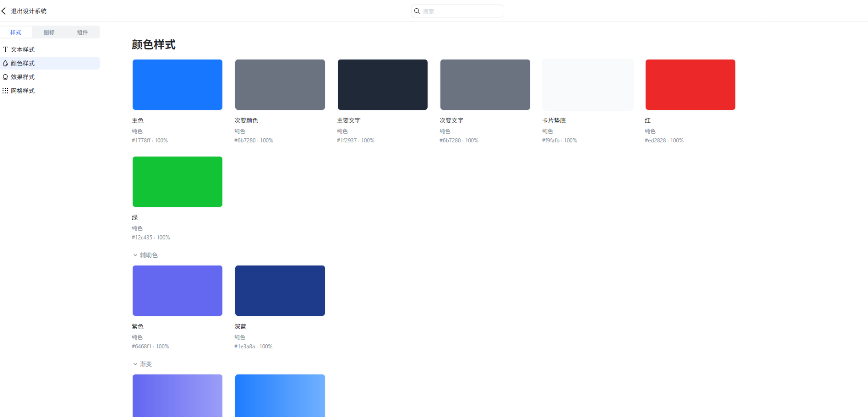Select the 卡片垫底 light swatch

point(588,85)
